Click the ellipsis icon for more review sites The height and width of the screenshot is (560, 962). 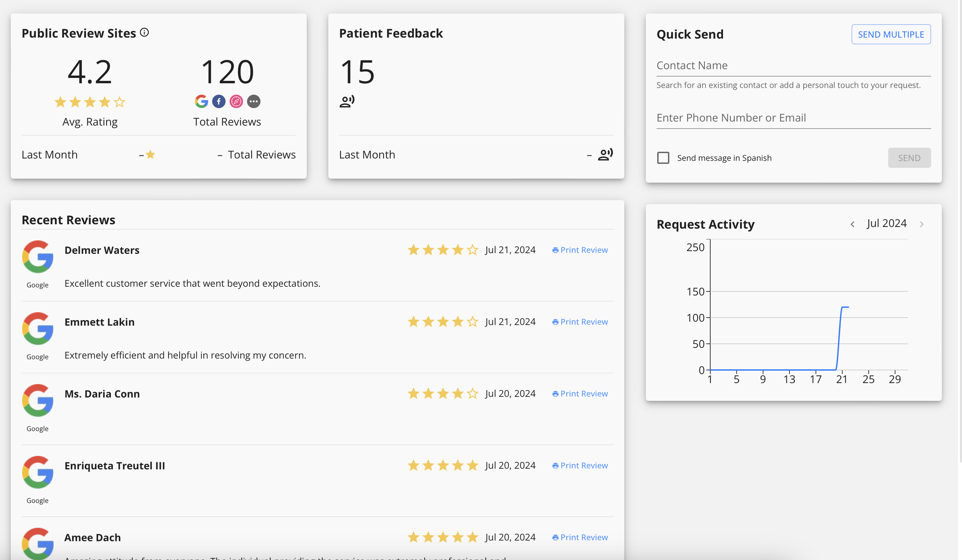tap(254, 101)
